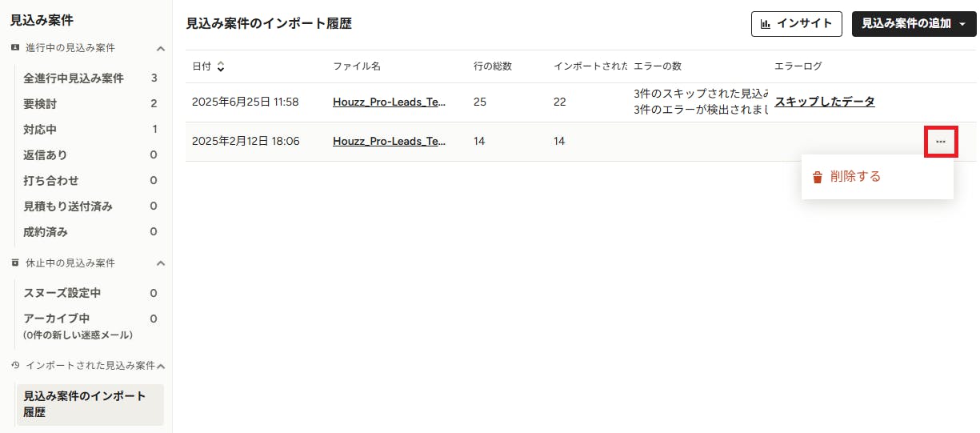Go to 要検討 leads list
This screenshot has height=433, width=980.
click(x=40, y=103)
